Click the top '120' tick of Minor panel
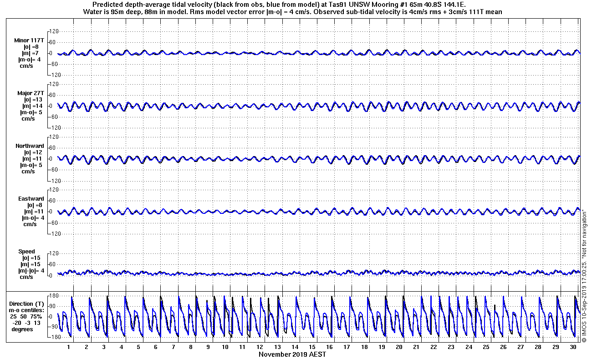Screen dimensions: 592x364 tap(54, 31)
